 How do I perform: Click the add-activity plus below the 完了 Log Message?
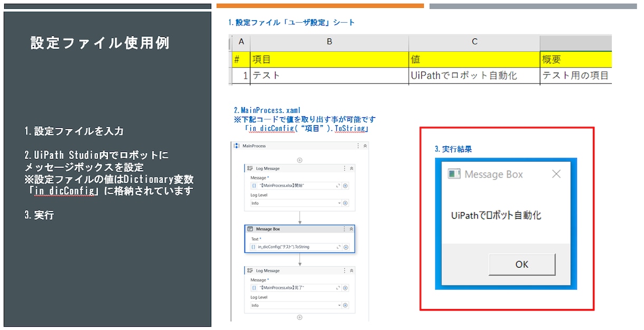[x=300, y=317]
